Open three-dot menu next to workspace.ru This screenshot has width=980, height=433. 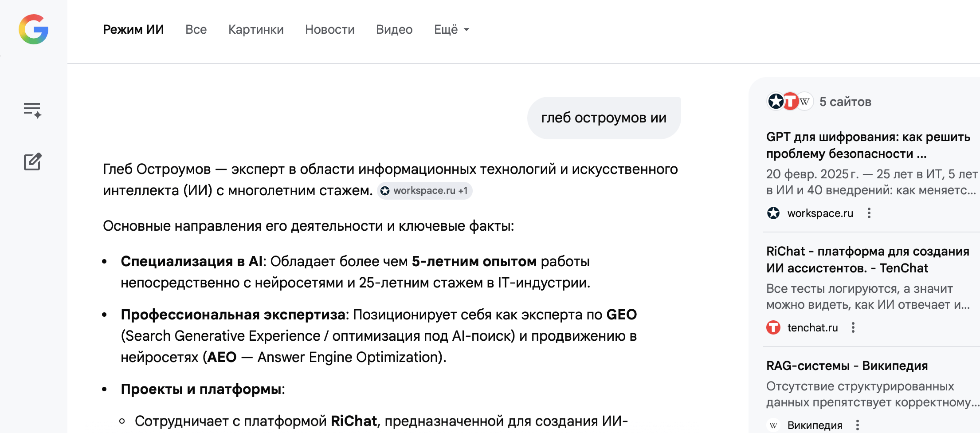[869, 213]
